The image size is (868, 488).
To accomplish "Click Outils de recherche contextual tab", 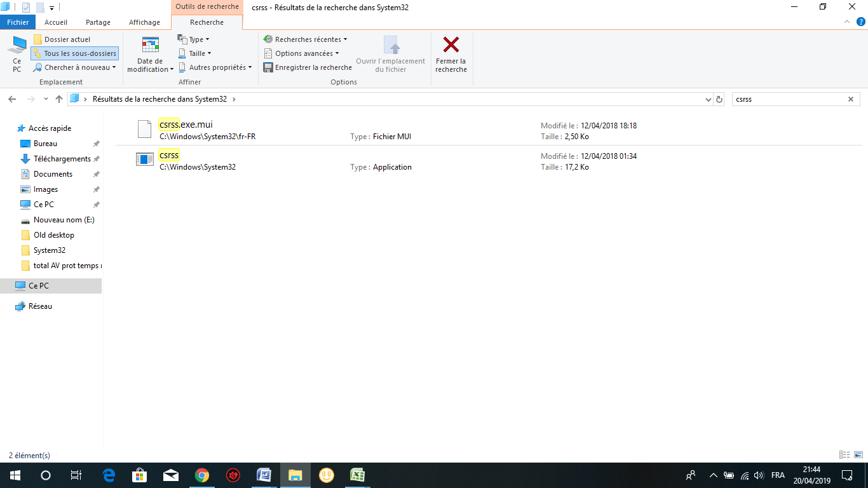I will [207, 7].
